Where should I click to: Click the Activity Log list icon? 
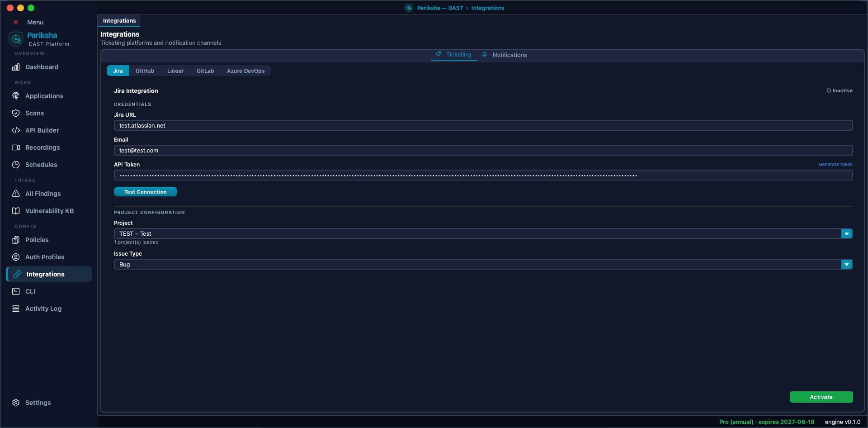[x=16, y=309]
